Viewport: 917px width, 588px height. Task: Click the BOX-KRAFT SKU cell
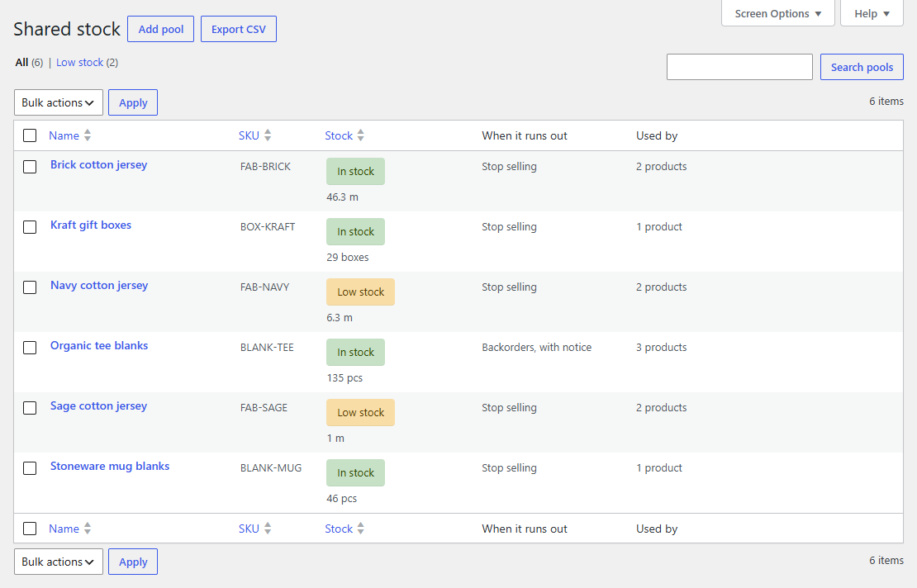pyautogui.click(x=268, y=227)
